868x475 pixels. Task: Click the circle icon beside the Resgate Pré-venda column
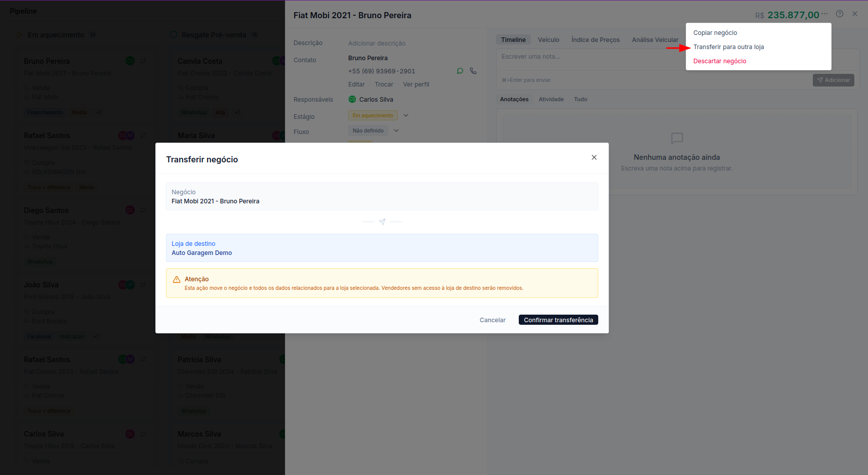174,34
